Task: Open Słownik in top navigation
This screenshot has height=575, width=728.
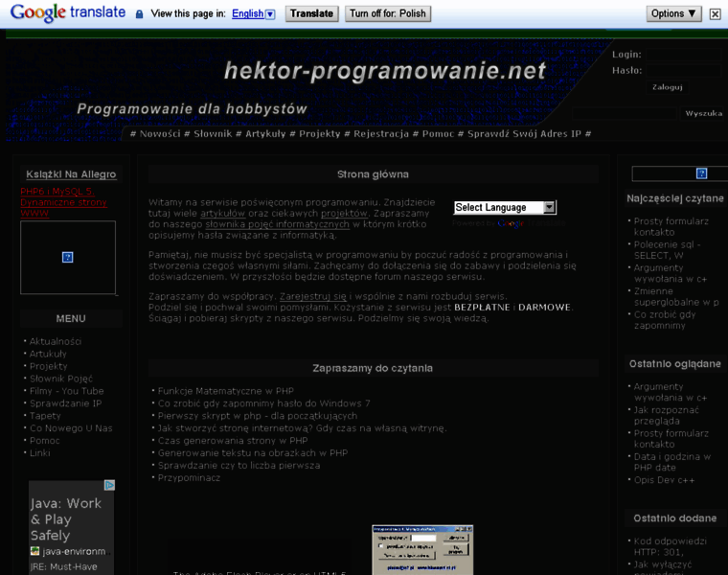Action: pyautogui.click(x=213, y=134)
